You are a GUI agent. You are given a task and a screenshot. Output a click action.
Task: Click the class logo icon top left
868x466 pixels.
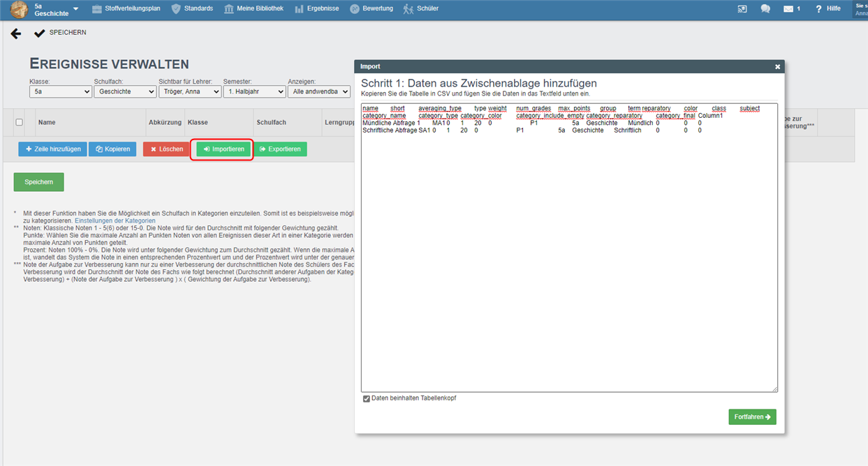click(19, 10)
